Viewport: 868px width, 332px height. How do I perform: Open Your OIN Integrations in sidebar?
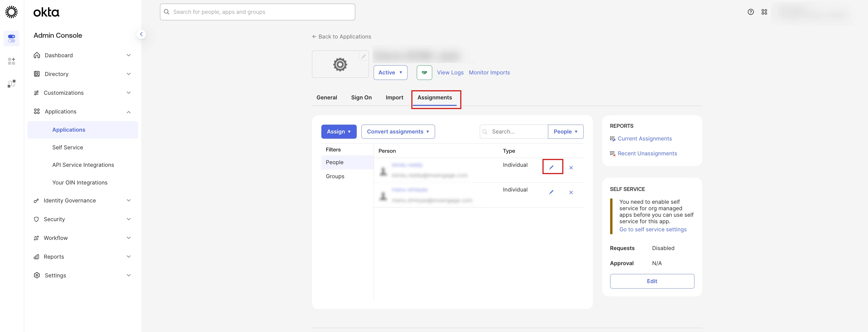[80, 183]
